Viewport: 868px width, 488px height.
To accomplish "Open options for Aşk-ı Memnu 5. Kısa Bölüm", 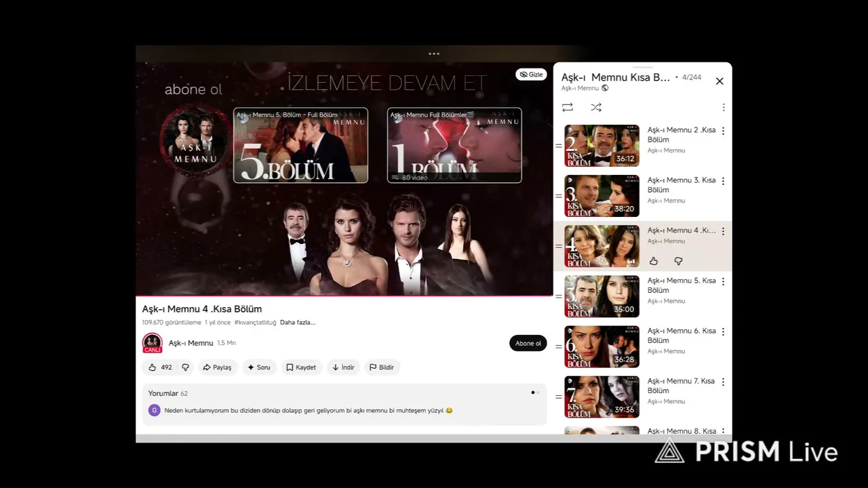I will click(x=723, y=281).
